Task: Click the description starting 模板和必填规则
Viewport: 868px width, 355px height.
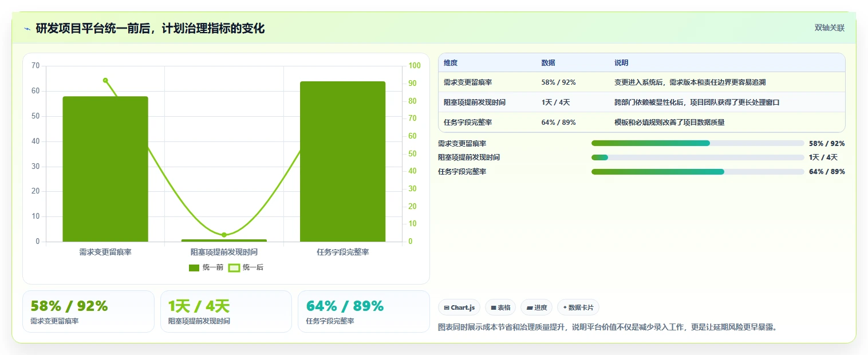Action: point(669,123)
